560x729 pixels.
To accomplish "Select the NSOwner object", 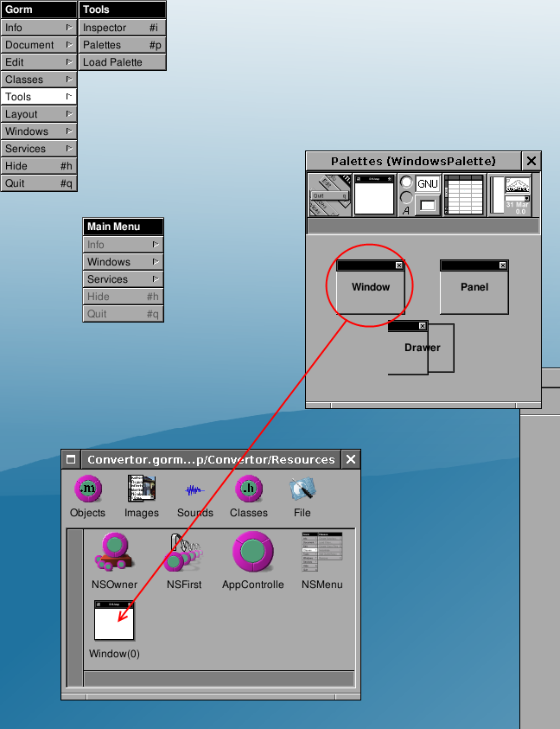I will pos(114,560).
